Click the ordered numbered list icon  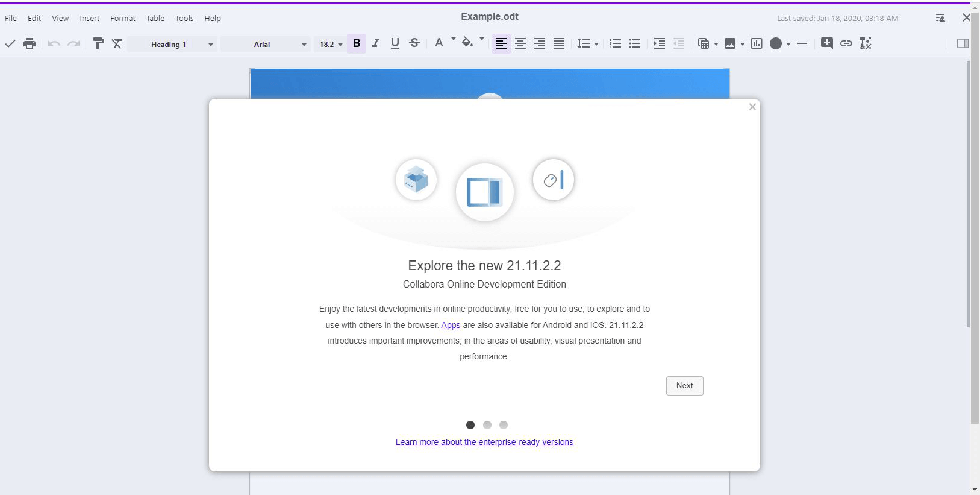[x=615, y=43]
